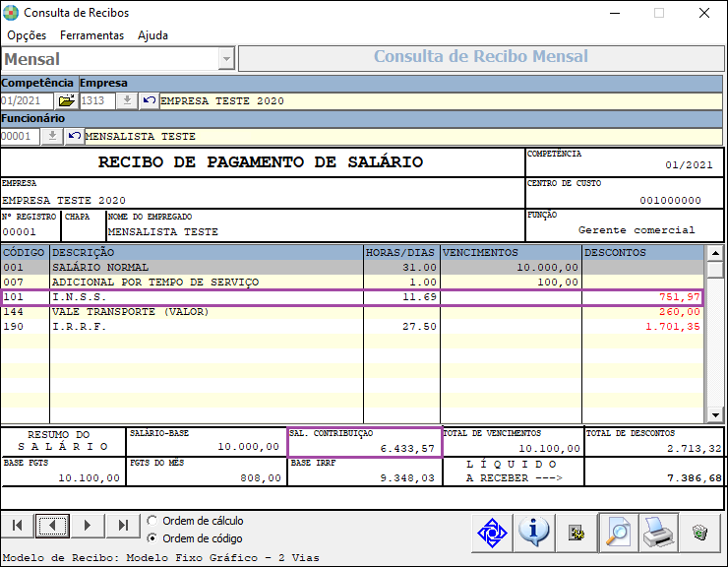The width and height of the screenshot is (728, 567).
Task: Click the MENSALISTA TESTE employee name field
Action: [403, 137]
